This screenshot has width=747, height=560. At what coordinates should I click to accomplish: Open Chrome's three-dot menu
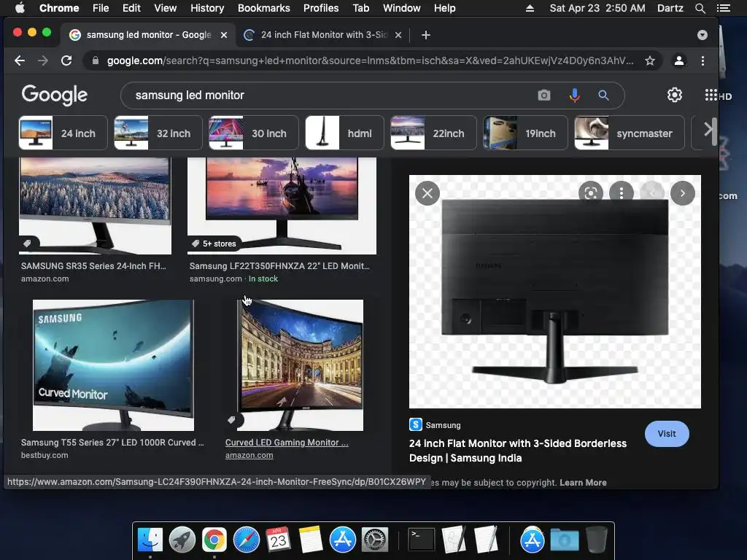[x=703, y=61]
